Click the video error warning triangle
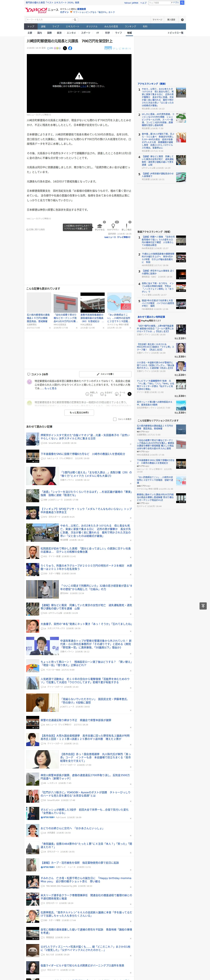 click(x=79, y=76)
